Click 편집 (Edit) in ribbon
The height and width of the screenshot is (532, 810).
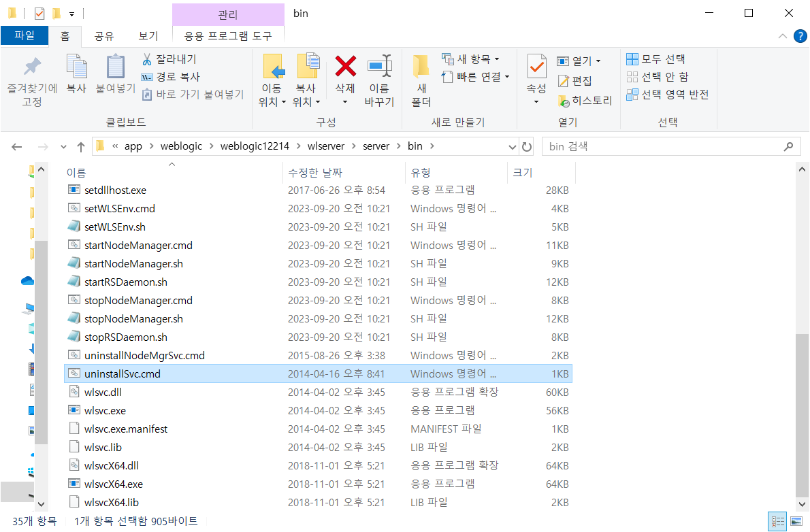[575, 80]
